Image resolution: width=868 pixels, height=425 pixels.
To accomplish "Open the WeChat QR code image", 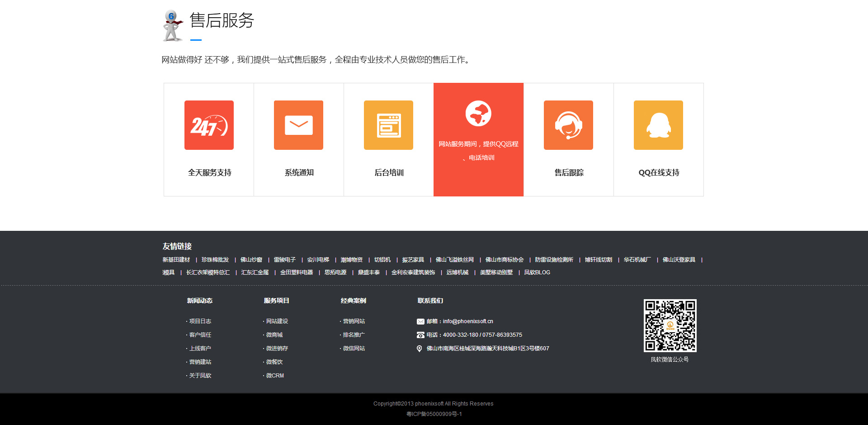I will tap(670, 325).
